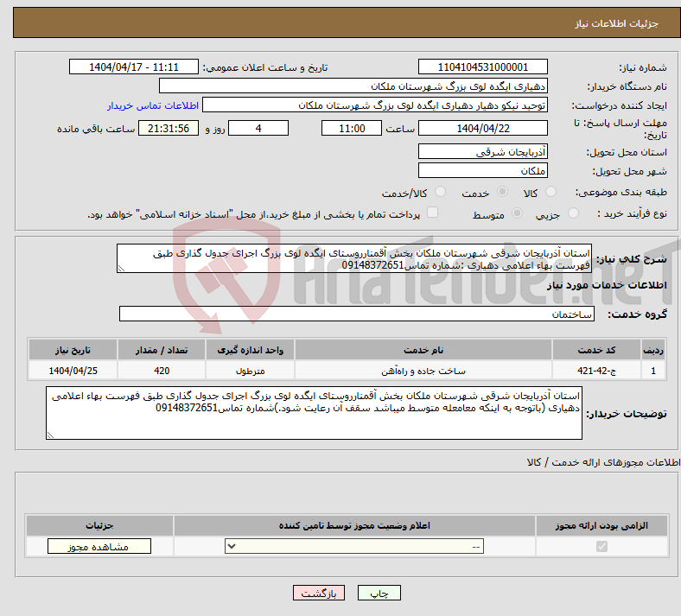This screenshot has height=616, width=681.
Task: Select the متوسط purchase type radio
Action: click(x=517, y=213)
